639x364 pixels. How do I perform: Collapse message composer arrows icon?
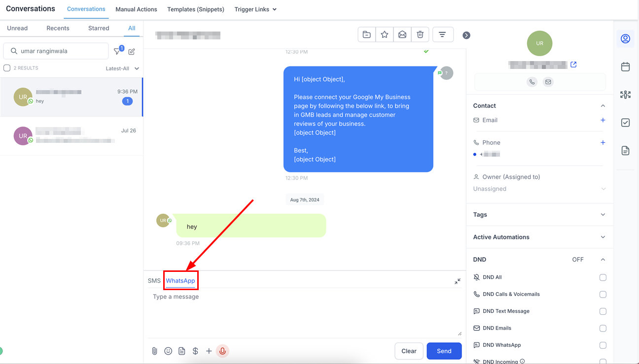458,281
